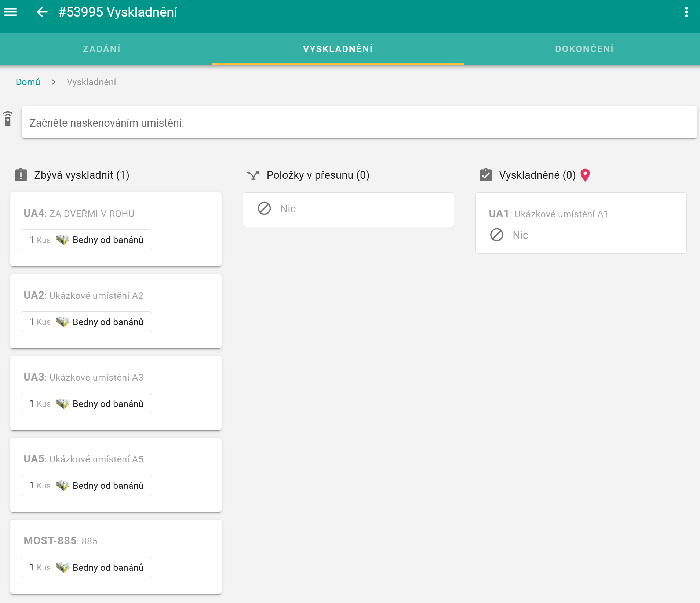Click the banana box icon in UA4
The image size is (700, 603).
click(63, 240)
